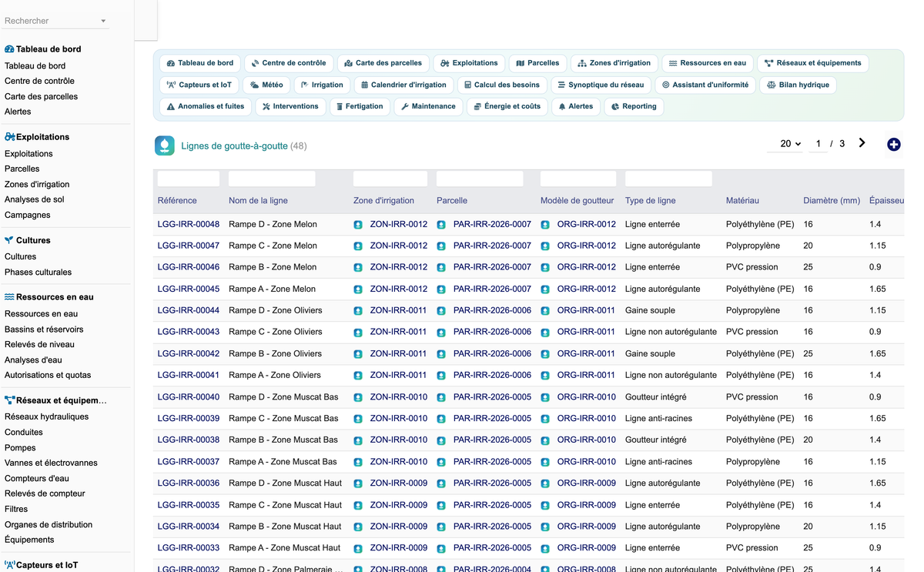Open the Calendrier d'irrigation toolbar button
Image resolution: width=924 pixels, height=572 pixels.
pyautogui.click(x=403, y=85)
